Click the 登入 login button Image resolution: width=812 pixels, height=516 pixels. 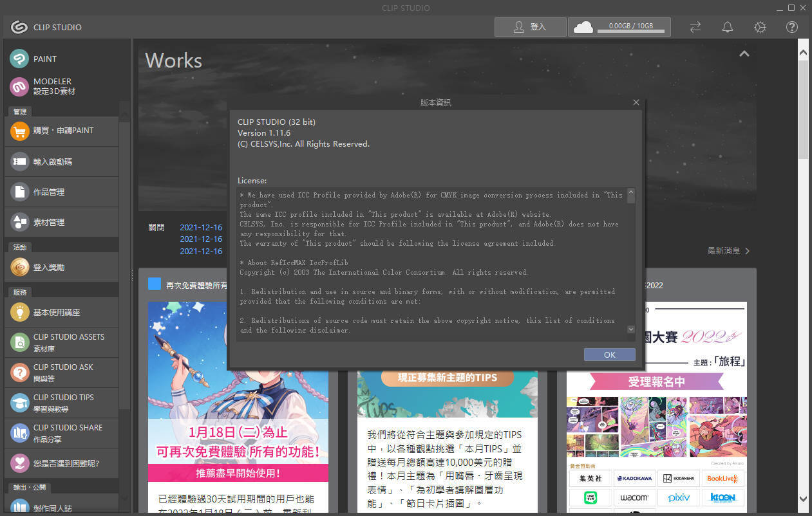click(x=530, y=27)
